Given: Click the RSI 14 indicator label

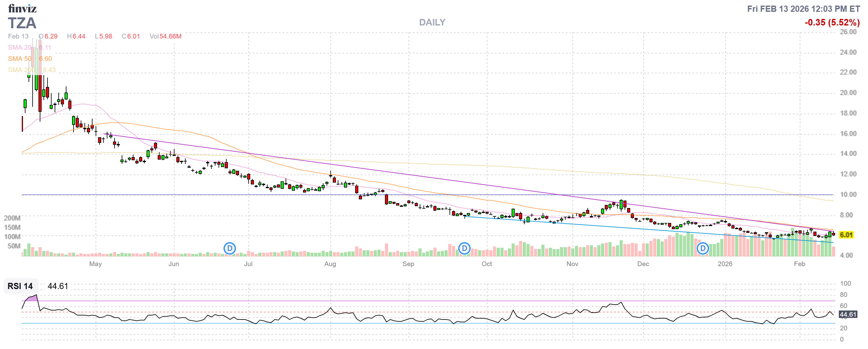Looking at the screenshot, I should pyautogui.click(x=20, y=286).
